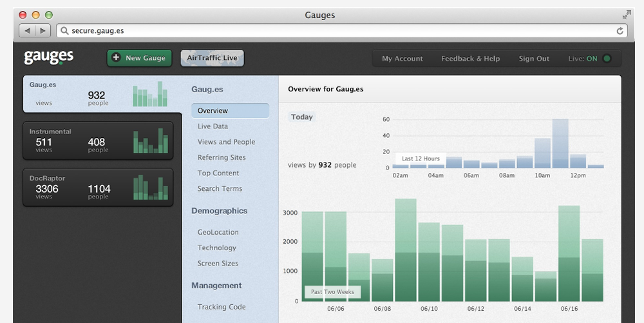Click the Management heading
Screen dimensions: 644x323
point(216,286)
